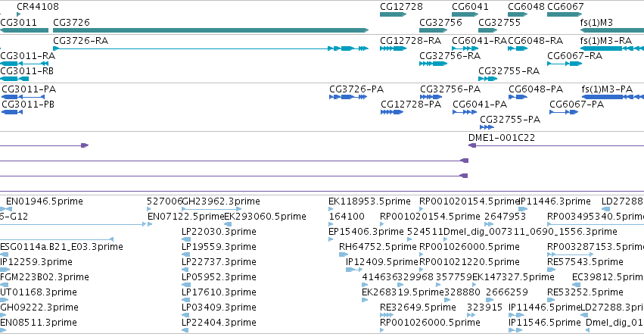Select the CG6048 gene label
This screenshot has height=334, width=644.
coord(526,7)
